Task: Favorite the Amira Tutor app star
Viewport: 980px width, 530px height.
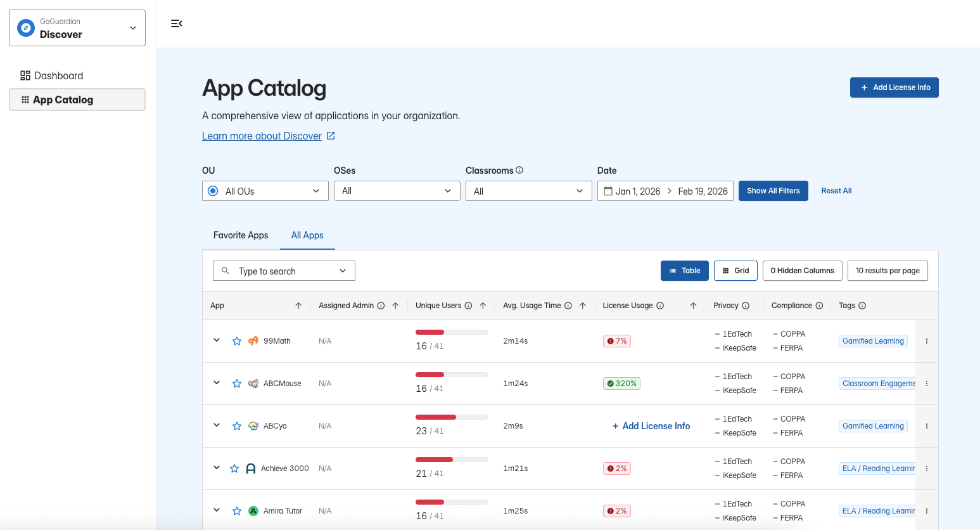Action: 237,511
